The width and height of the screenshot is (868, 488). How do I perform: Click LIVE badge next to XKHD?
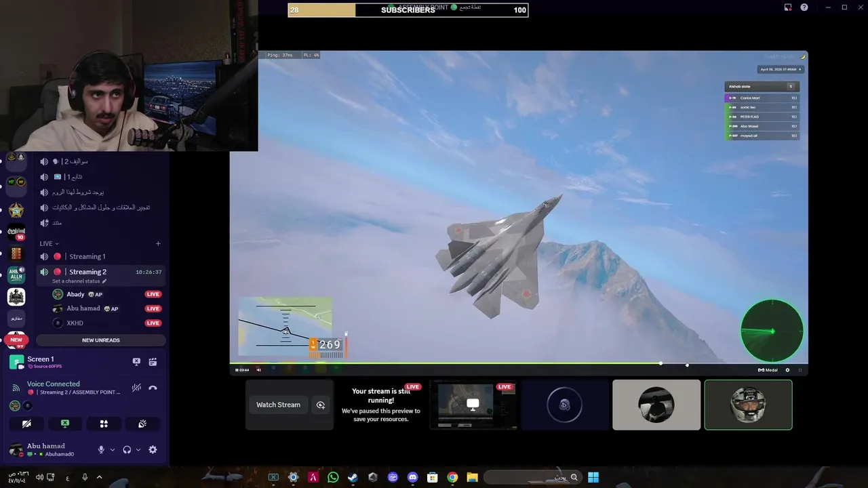pos(153,323)
